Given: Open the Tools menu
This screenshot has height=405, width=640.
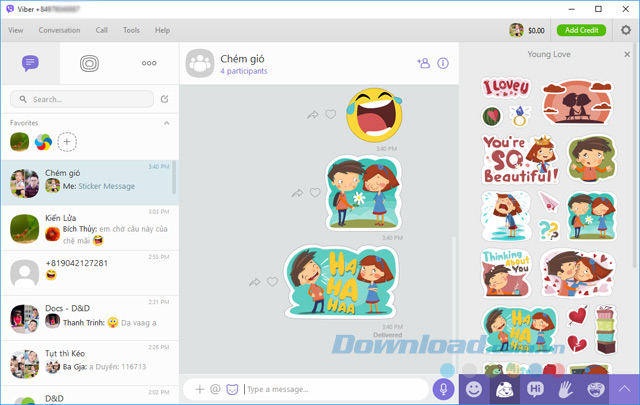Looking at the screenshot, I should tap(131, 30).
